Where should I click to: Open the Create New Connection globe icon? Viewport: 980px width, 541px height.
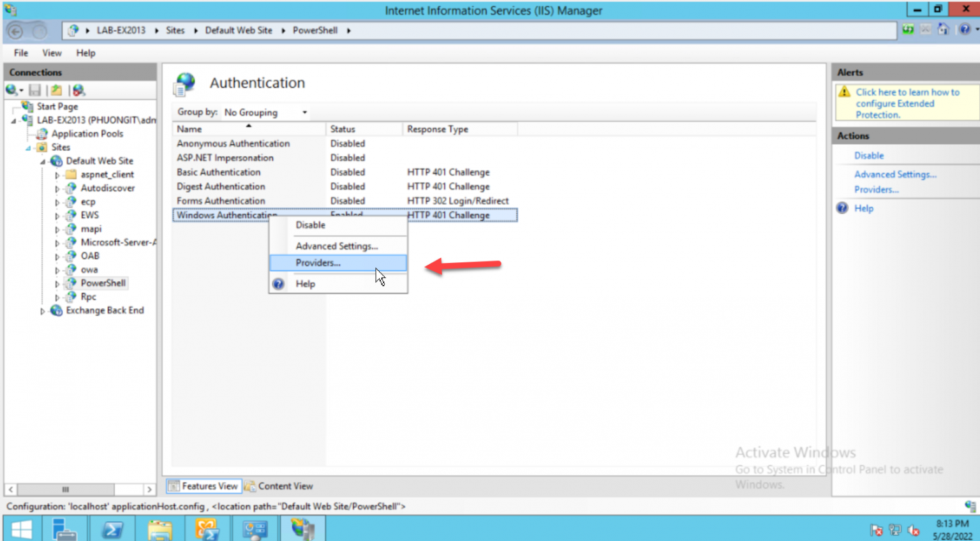pos(13,89)
